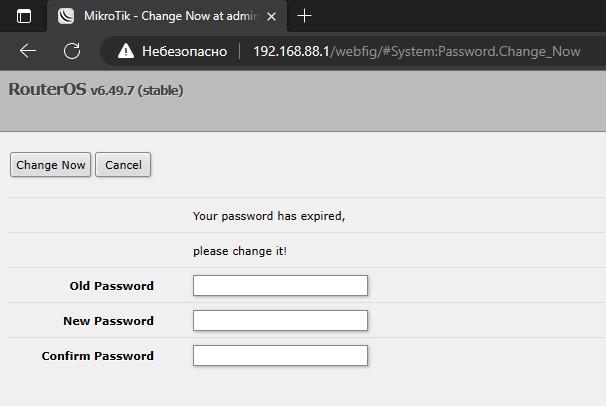Click into the Confirm Password field
Image resolution: width=606 pixels, height=406 pixels.
point(280,356)
